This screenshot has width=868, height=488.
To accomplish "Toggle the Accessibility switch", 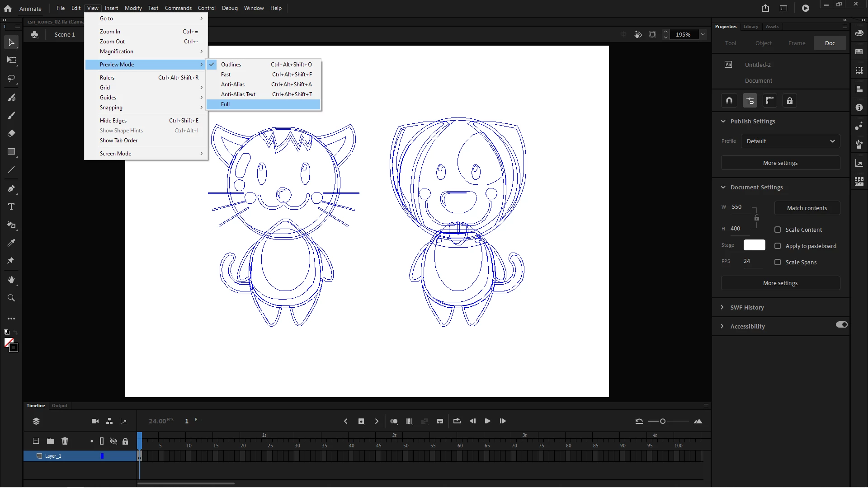I will pos(841,325).
